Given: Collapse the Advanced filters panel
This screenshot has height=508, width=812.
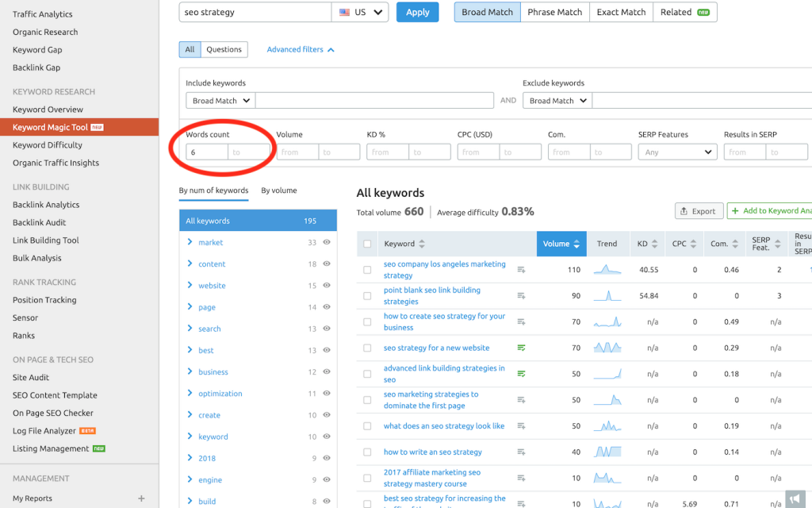Looking at the screenshot, I should pos(301,49).
